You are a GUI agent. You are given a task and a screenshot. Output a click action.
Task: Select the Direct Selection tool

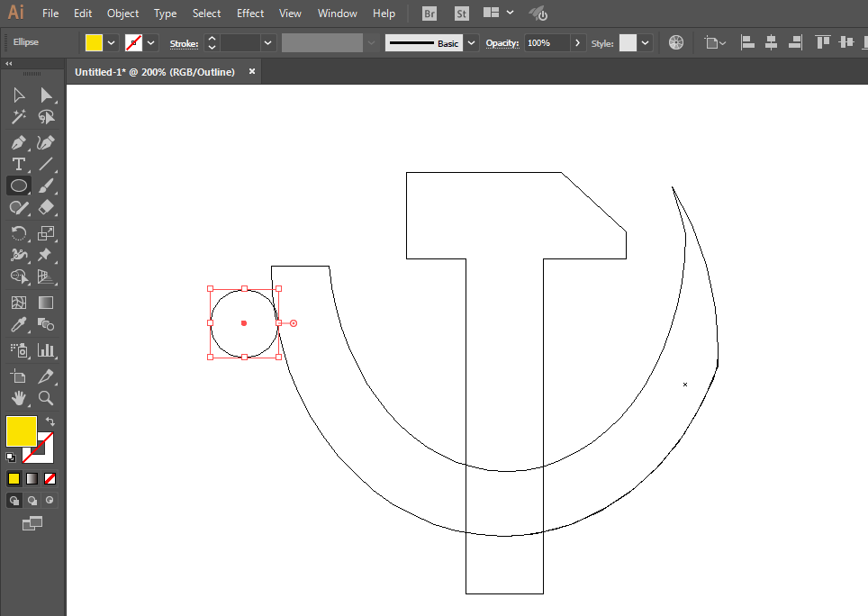coord(46,95)
